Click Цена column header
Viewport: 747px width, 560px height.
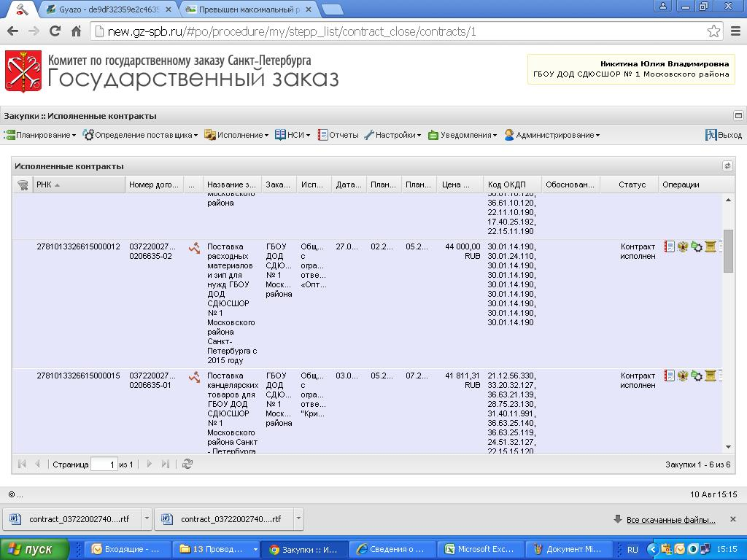460,184
